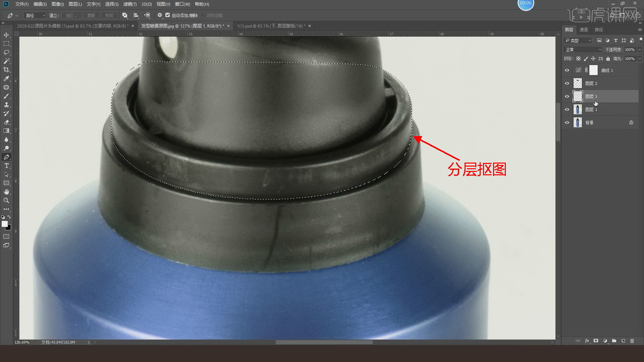Expand the 不透明度 opacity dropdown arrow

point(640,50)
